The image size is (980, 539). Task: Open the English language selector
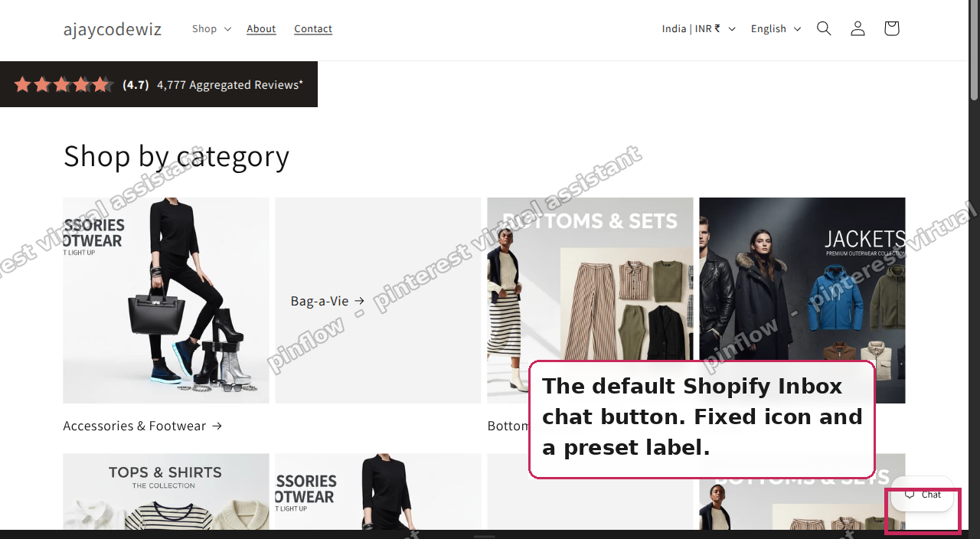pos(776,28)
